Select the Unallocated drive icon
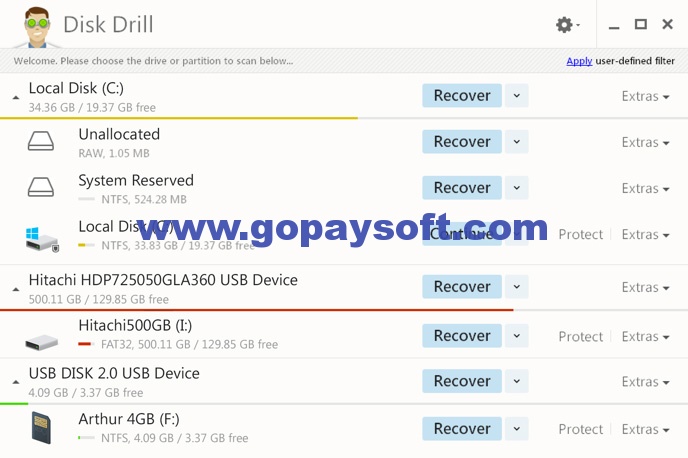Viewport: 688px width, 458px height. [x=41, y=141]
